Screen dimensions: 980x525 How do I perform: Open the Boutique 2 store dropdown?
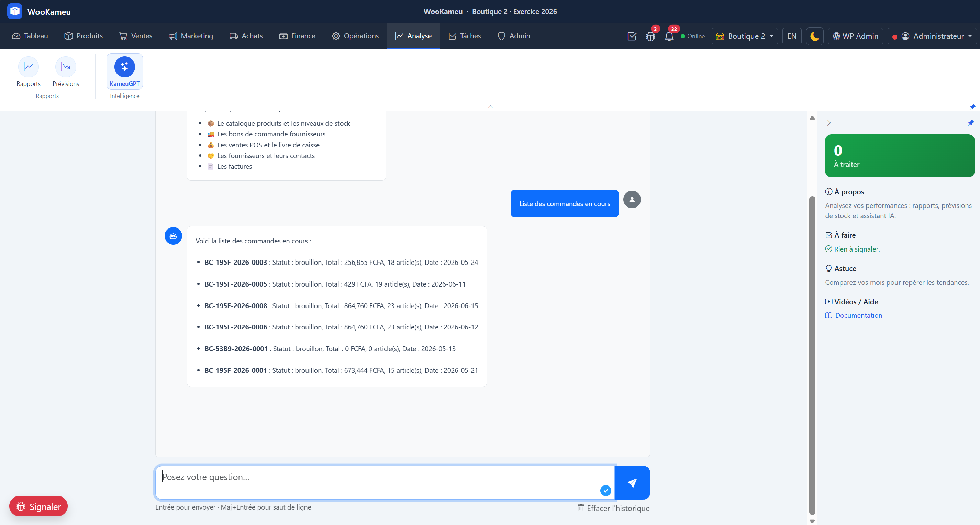coord(745,36)
